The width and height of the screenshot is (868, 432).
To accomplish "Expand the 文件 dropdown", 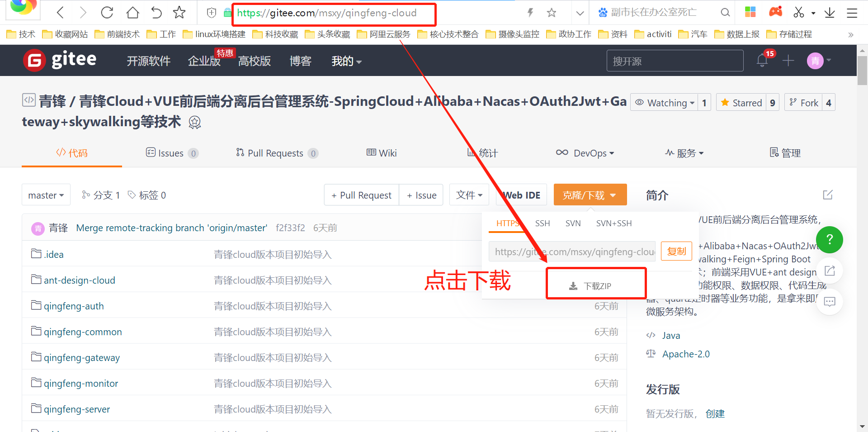I will 469,195.
